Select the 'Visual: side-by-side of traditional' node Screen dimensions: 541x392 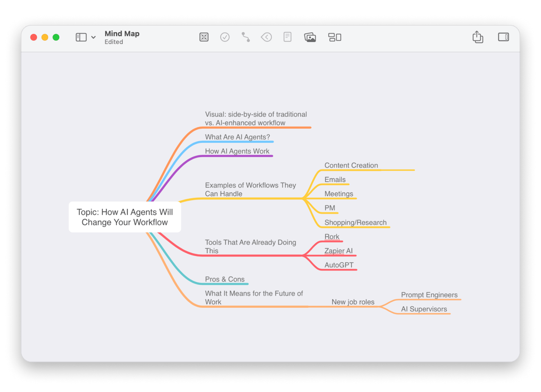pos(256,119)
